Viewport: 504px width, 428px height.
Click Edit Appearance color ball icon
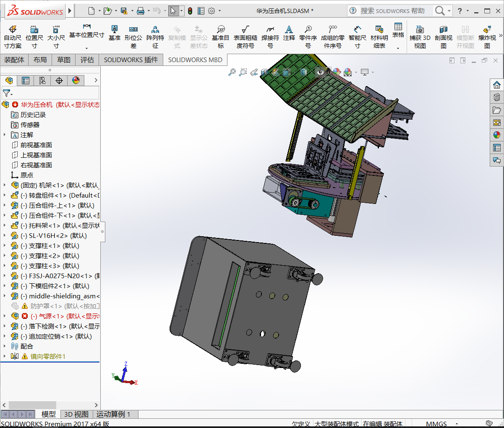[x=337, y=72]
